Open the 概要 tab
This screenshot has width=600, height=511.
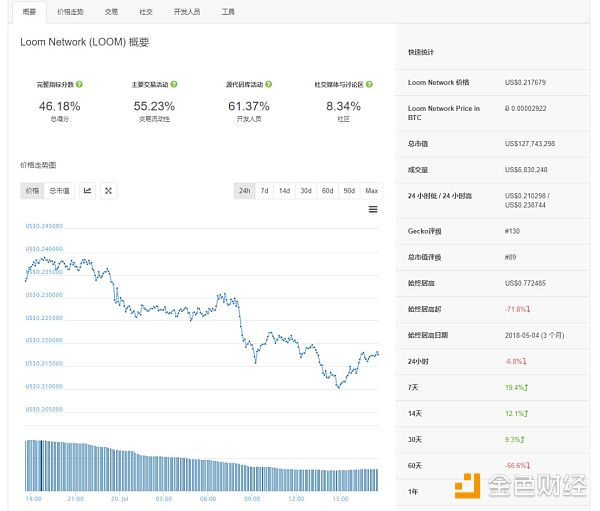click(29, 12)
